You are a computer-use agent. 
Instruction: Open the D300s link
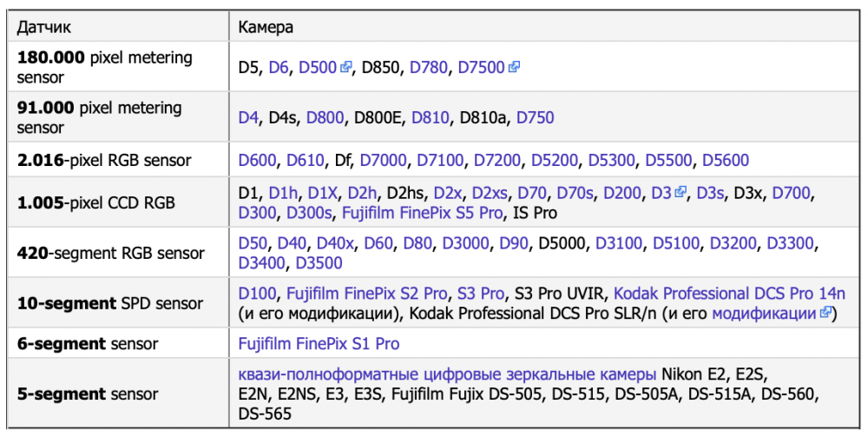[309, 213]
